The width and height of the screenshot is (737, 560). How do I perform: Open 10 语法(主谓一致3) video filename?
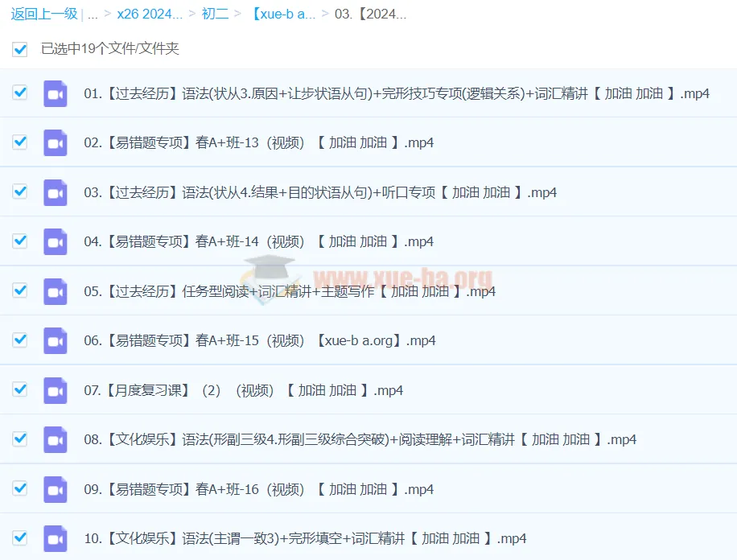tap(305, 539)
